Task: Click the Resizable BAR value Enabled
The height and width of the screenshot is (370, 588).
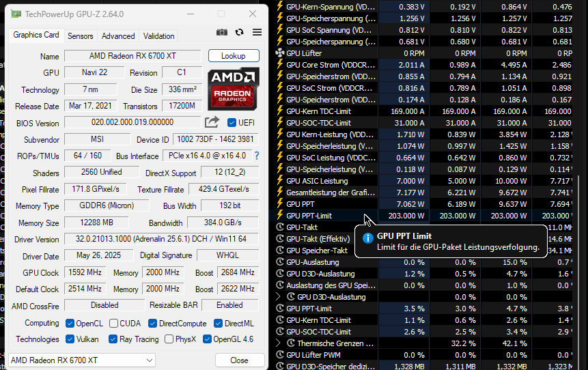Action: [230, 305]
